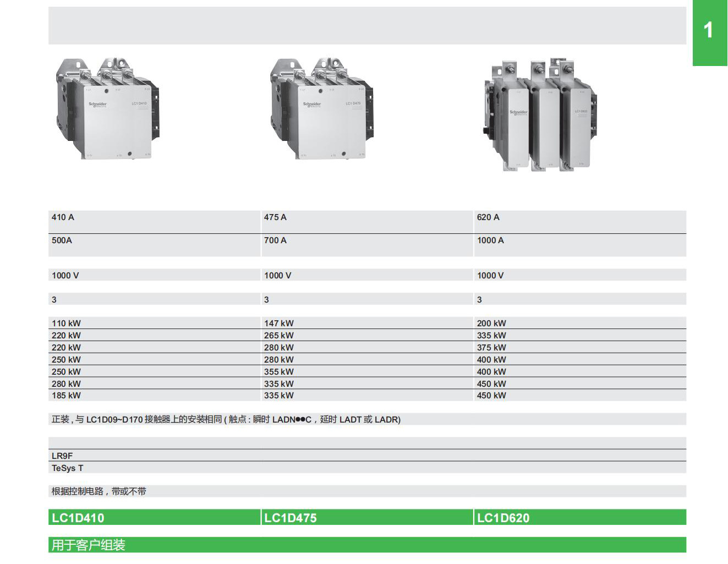Select the 475 A rated current cell
This screenshot has width=728, height=564.
tap(275, 217)
